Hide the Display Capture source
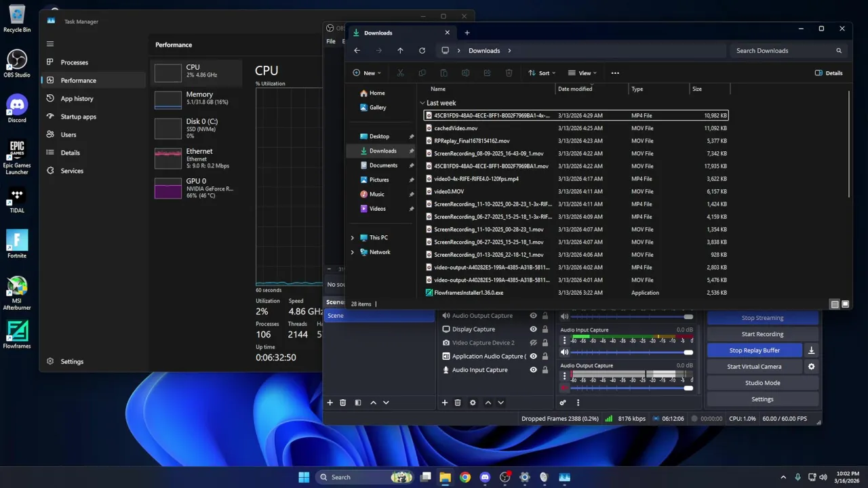Image resolution: width=868 pixels, height=488 pixels. click(x=534, y=329)
